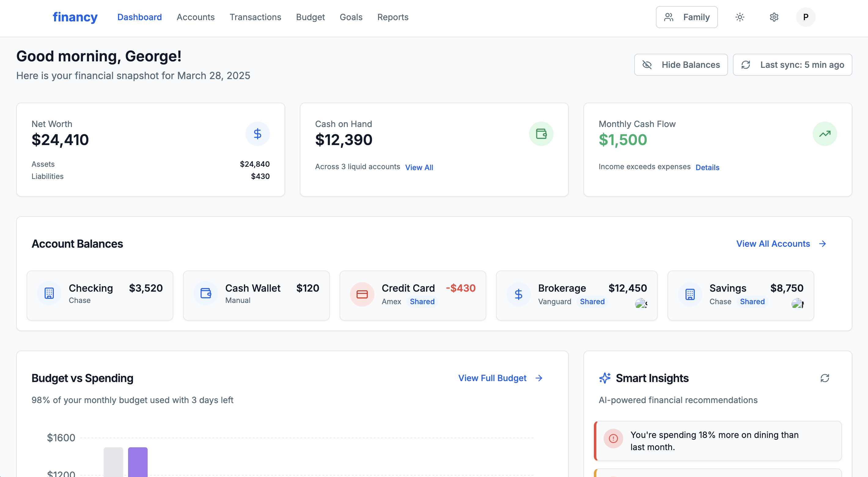
Task: Switch to the Transactions tab
Action: point(255,17)
